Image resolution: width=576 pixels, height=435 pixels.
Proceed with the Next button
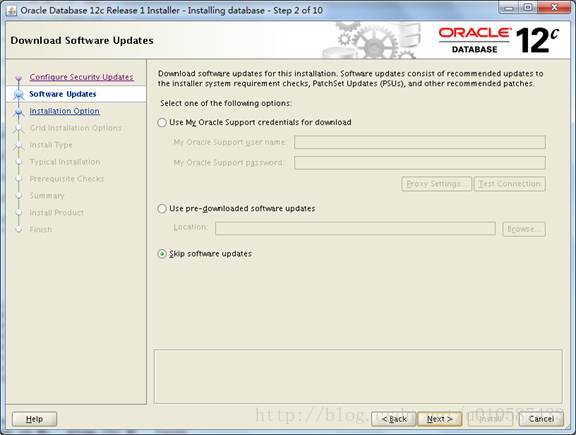[439, 419]
